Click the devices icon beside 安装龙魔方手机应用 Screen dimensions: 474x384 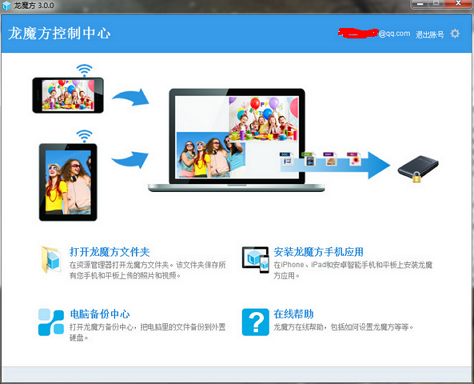(x=255, y=260)
